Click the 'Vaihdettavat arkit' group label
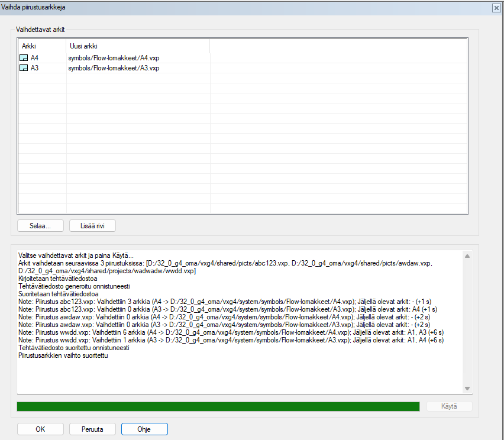The width and height of the screenshot is (504, 440). pyautogui.click(x=40, y=30)
